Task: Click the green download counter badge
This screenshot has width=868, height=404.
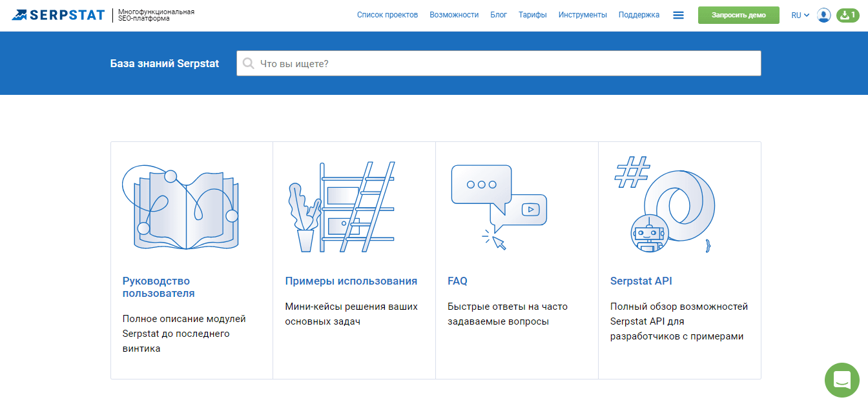Action: 848,15
